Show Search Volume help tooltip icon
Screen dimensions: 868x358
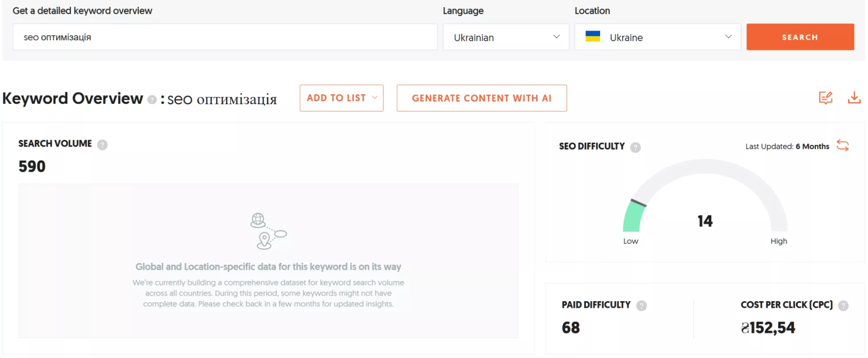pos(102,145)
